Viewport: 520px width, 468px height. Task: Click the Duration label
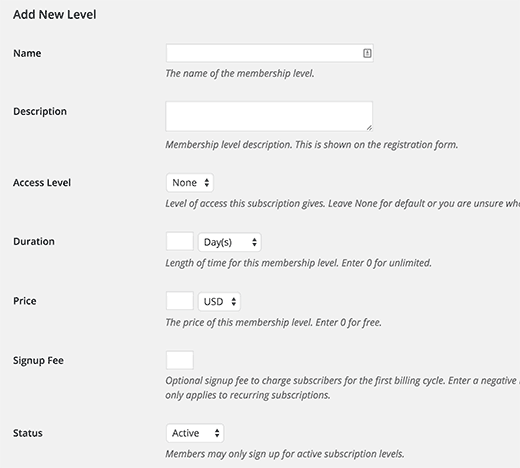coord(34,241)
